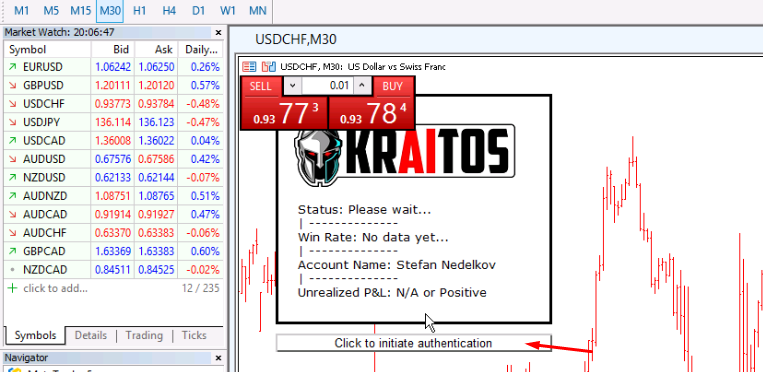Click to initiate authentication button
This screenshot has width=763, height=372.
pos(414,343)
